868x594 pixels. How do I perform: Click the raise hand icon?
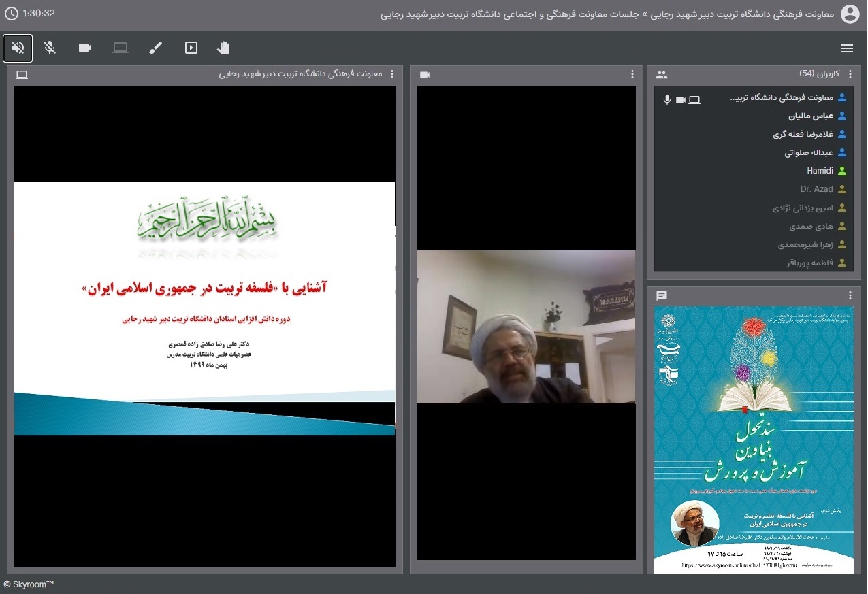coord(223,48)
